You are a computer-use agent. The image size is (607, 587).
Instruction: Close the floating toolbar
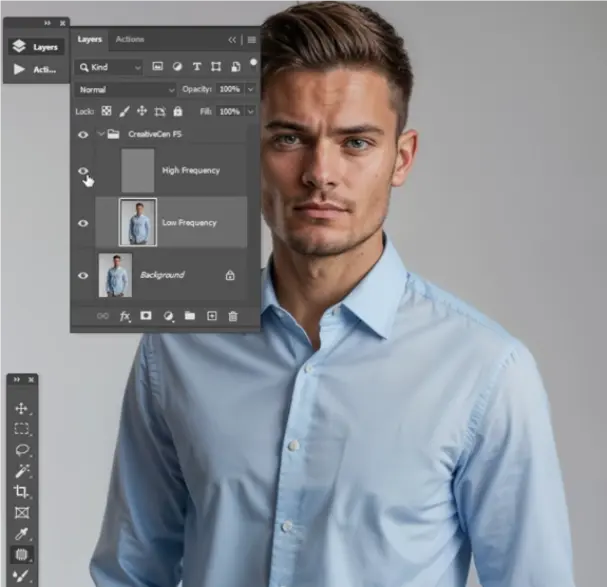[x=31, y=380]
